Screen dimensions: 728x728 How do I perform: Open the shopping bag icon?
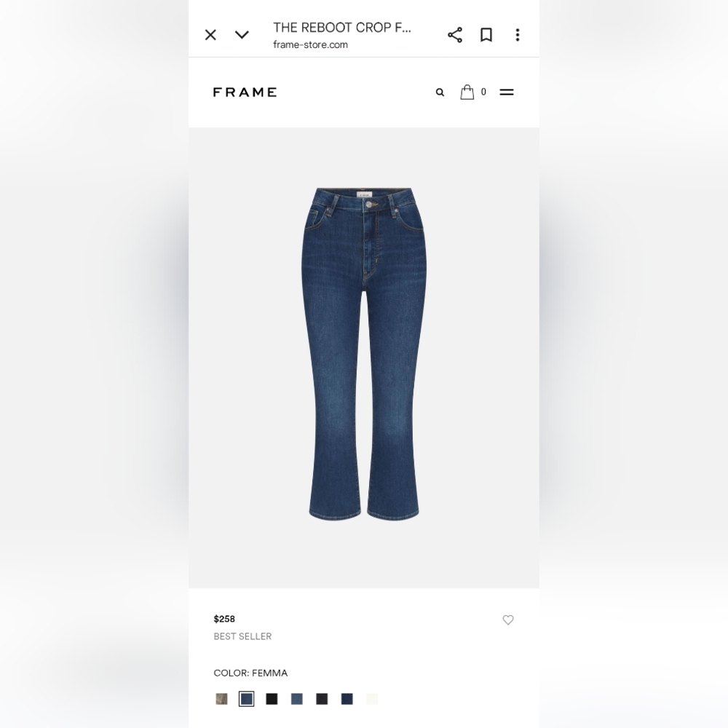click(x=467, y=92)
